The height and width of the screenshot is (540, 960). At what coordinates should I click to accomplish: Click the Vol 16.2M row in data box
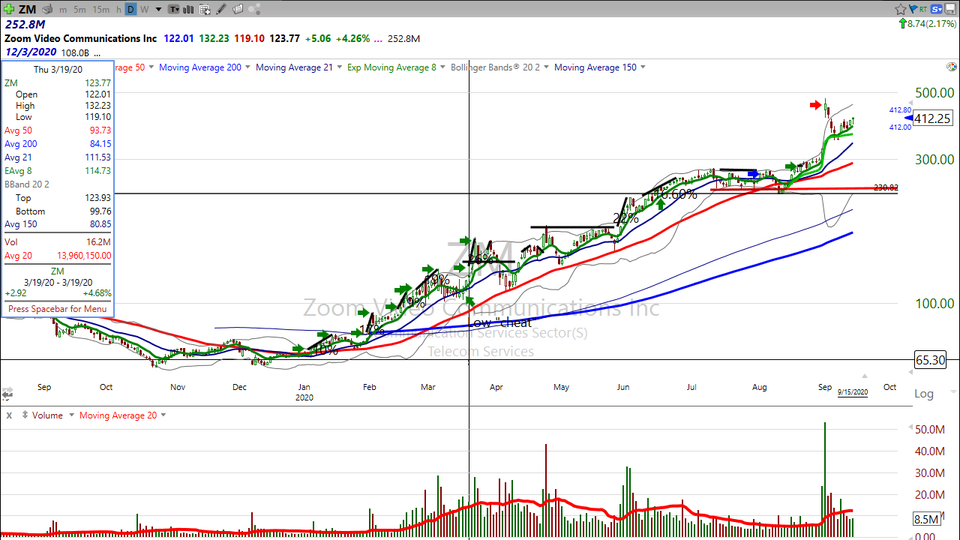coord(58,242)
